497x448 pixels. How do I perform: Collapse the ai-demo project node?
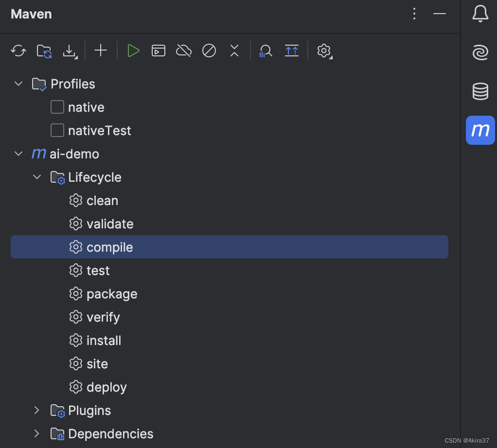click(18, 154)
